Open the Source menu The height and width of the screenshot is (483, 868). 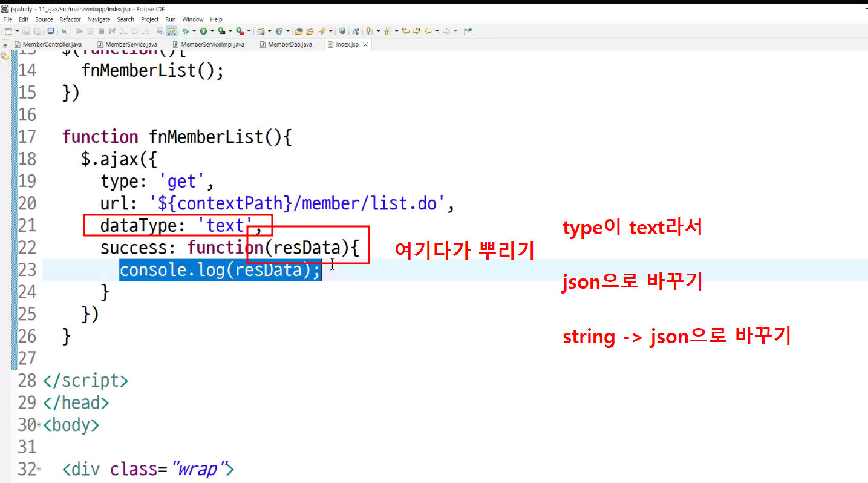click(x=44, y=19)
